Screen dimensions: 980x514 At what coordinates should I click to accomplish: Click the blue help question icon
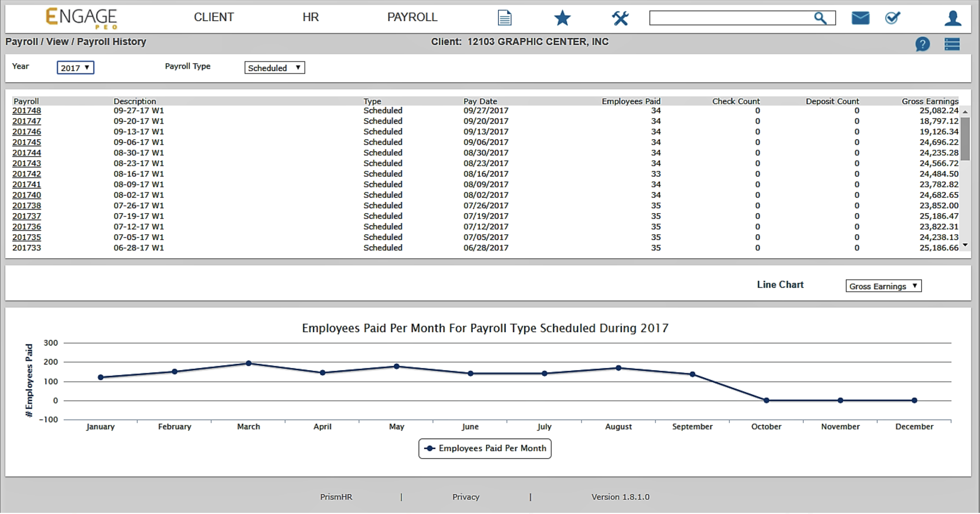pyautogui.click(x=923, y=44)
